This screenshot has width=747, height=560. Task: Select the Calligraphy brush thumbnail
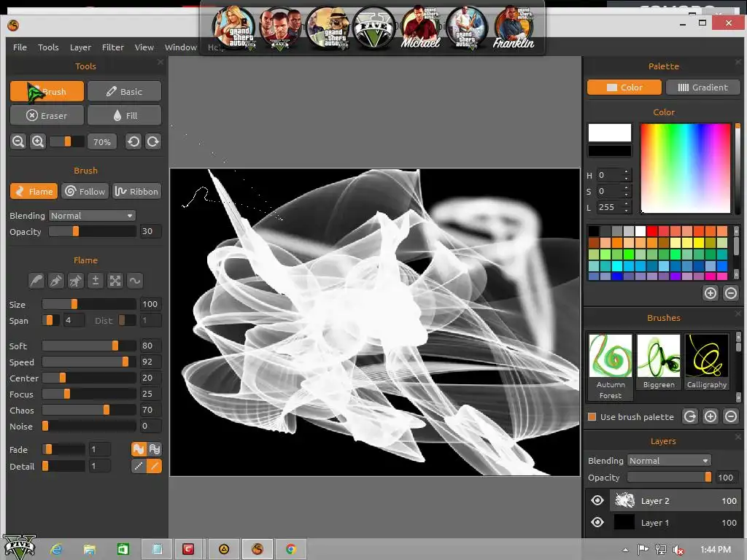coord(707,362)
